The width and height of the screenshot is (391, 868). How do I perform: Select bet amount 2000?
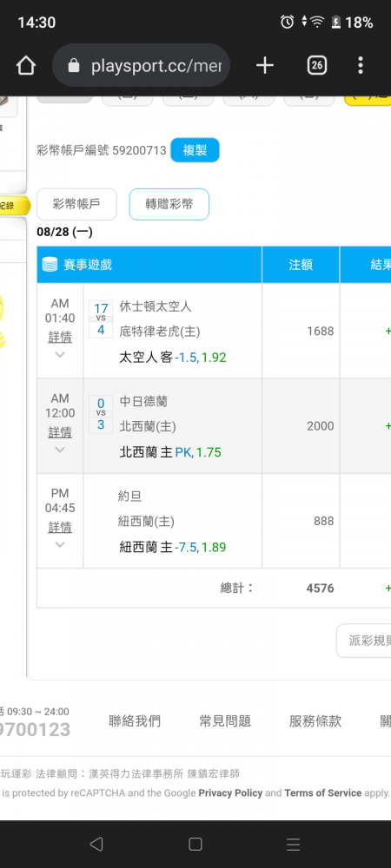321,426
